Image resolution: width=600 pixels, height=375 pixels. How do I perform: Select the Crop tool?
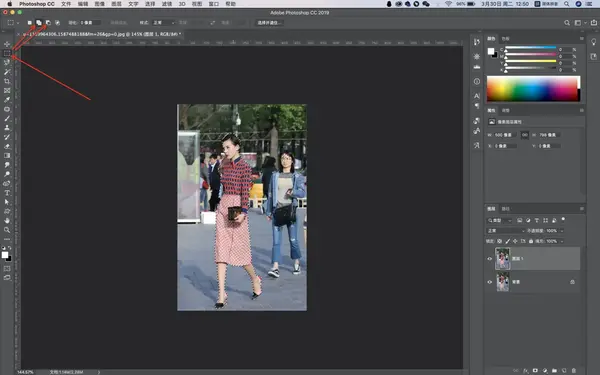(x=7, y=81)
